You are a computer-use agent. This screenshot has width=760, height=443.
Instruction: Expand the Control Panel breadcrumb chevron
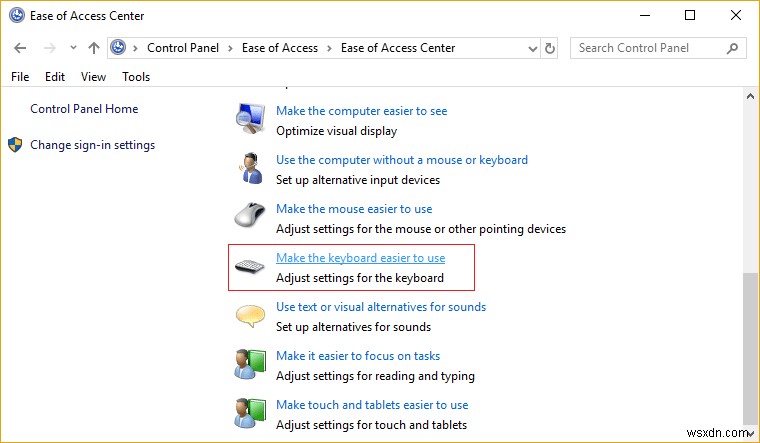137,48
